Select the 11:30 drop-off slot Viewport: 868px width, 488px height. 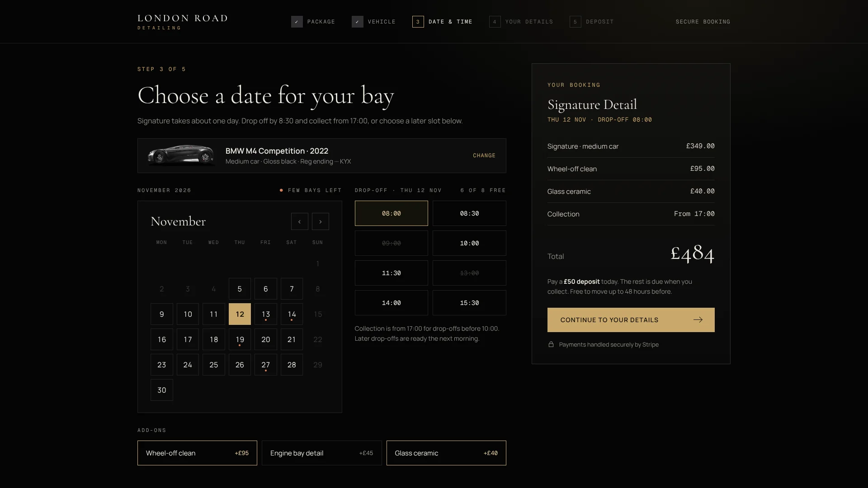[392, 273]
